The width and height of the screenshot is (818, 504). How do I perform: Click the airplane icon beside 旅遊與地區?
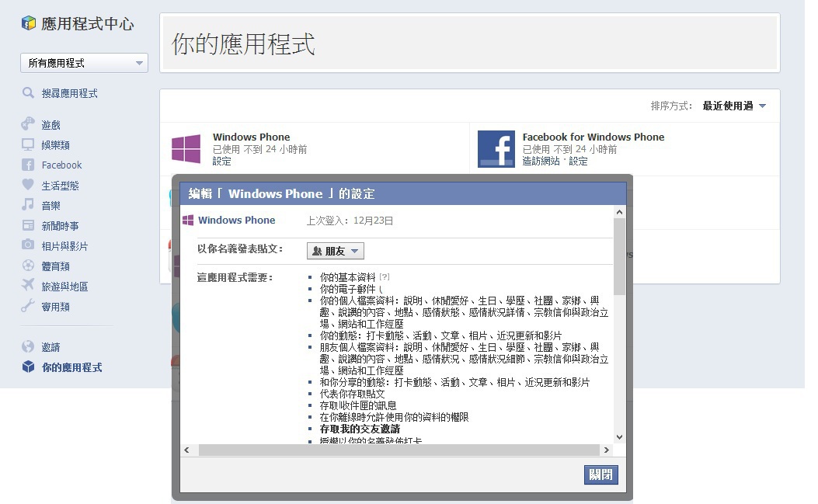coord(28,285)
